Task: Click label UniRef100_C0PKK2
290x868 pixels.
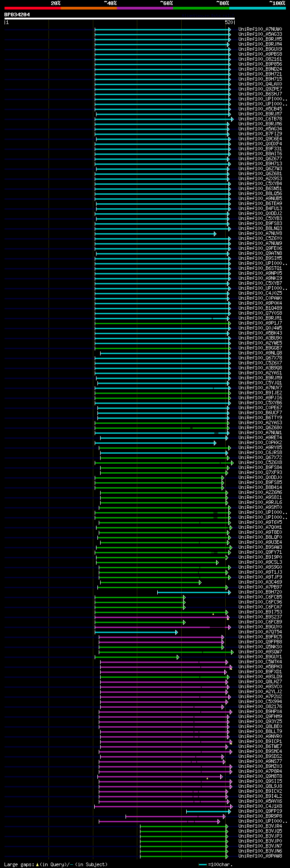Action: (260, 443)
